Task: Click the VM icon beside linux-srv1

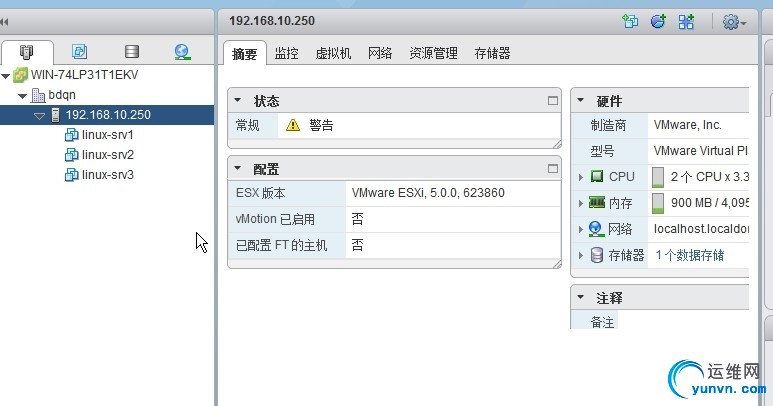Action: click(x=71, y=135)
